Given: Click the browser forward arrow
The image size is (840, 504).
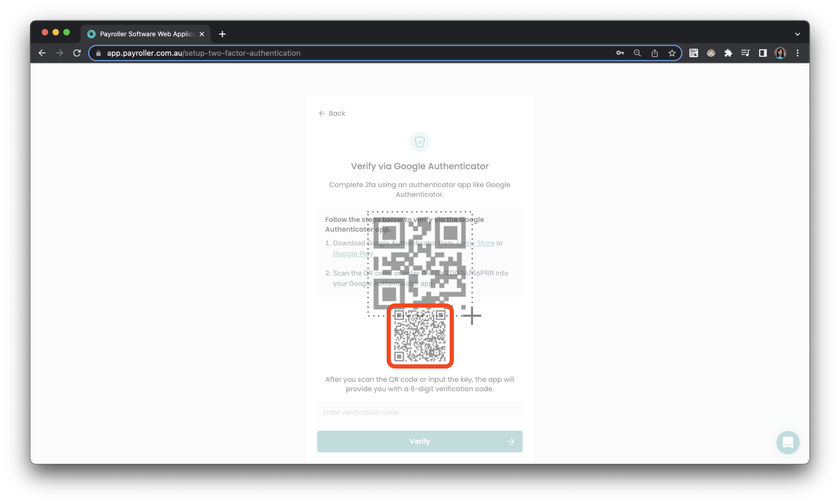Looking at the screenshot, I should tap(59, 53).
